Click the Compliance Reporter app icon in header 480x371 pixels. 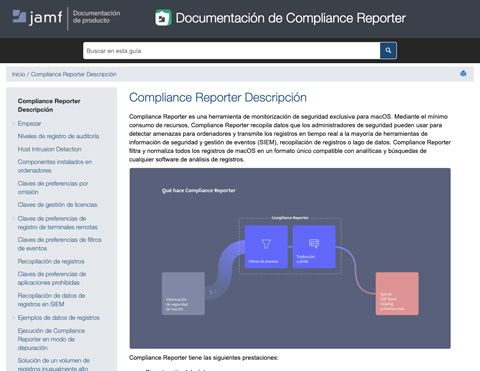pyautogui.click(x=163, y=18)
